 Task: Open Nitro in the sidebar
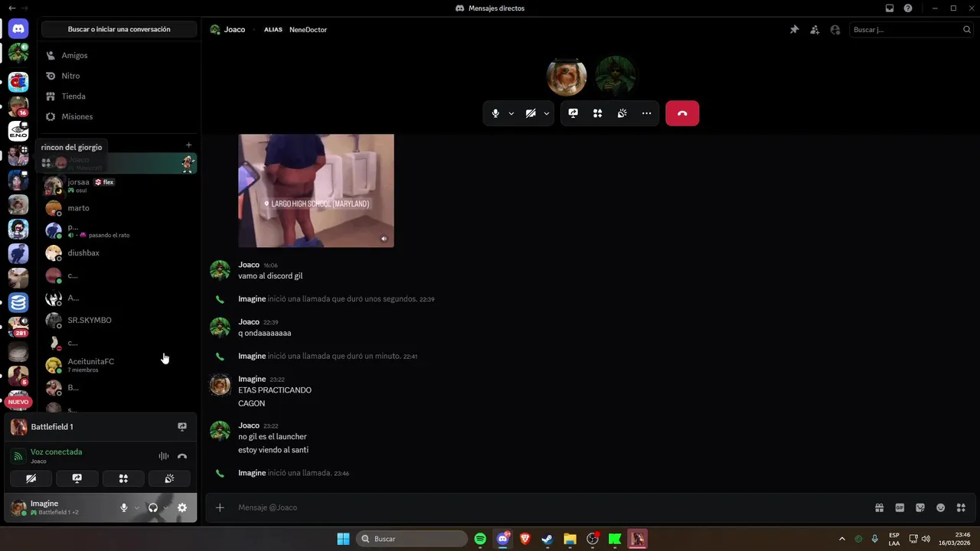click(119, 76)
